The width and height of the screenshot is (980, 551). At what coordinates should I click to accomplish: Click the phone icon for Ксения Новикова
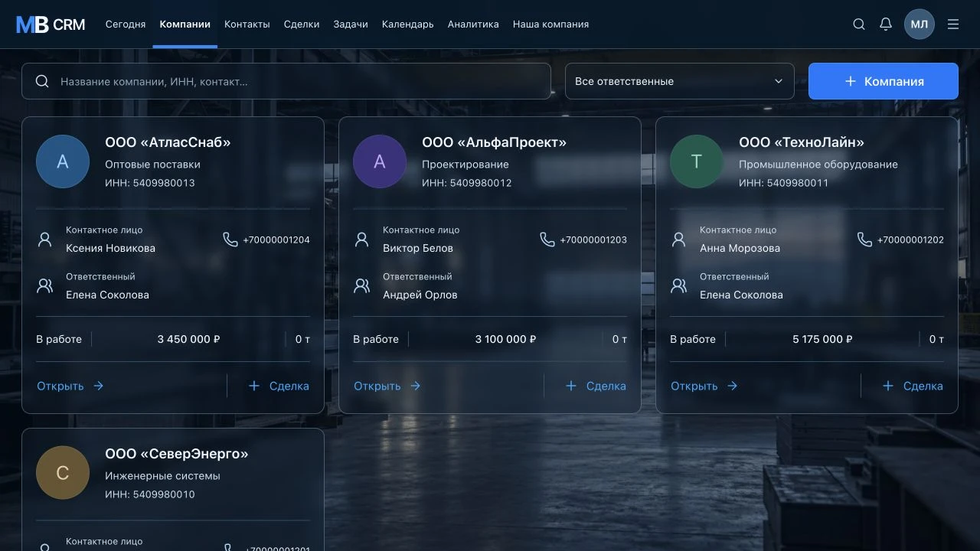[x=230, y=240]
